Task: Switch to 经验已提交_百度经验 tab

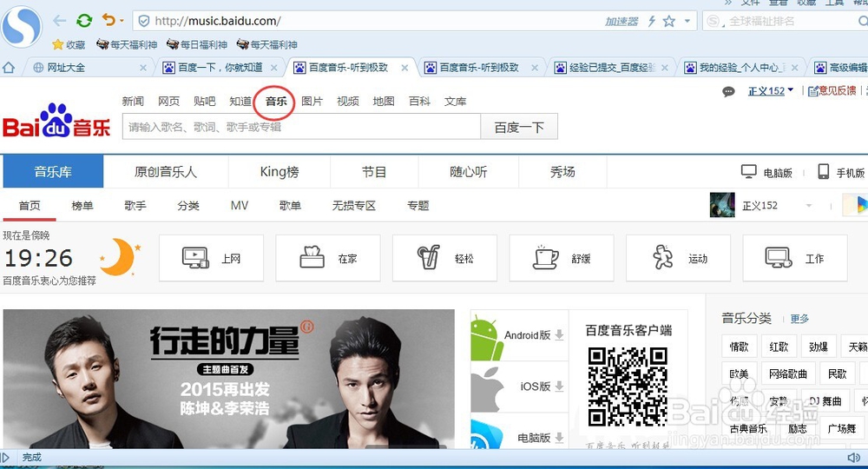Action: [x=612, y=68]
